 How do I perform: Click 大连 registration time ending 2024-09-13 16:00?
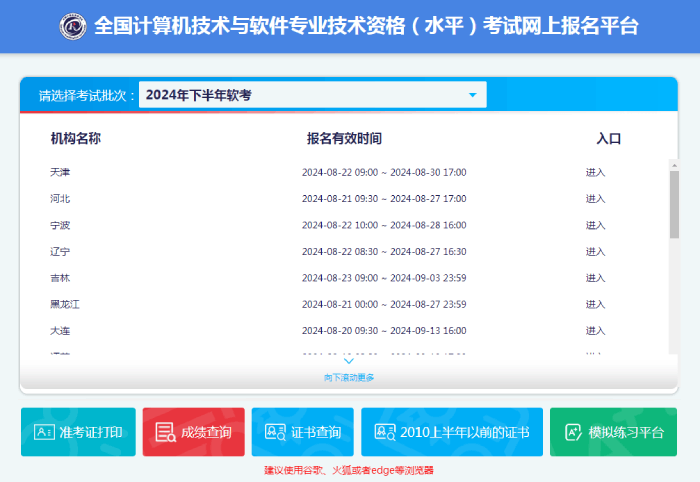428,330
